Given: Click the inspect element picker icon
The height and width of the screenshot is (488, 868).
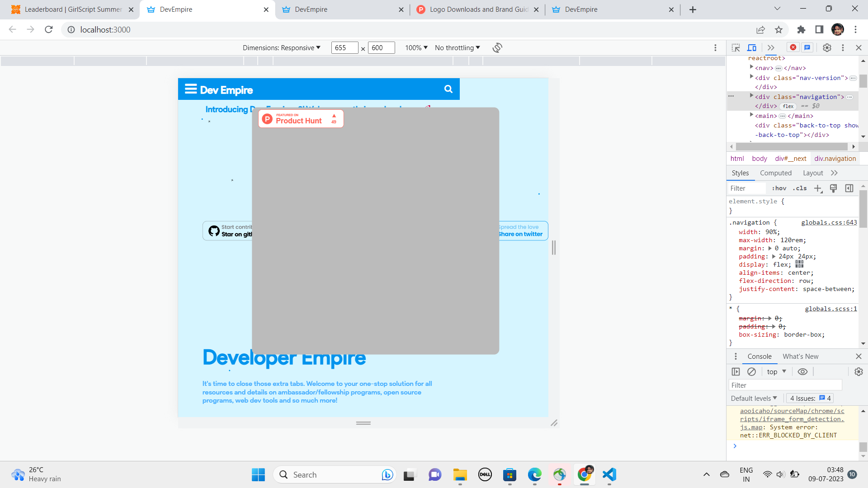Looking at the screenshot, I should click(x=736, y=48).
